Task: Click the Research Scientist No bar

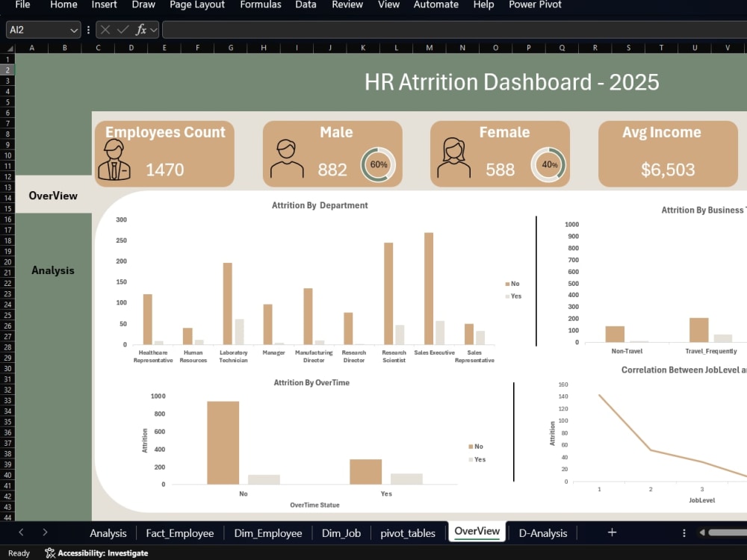Action: click(388, 293)
